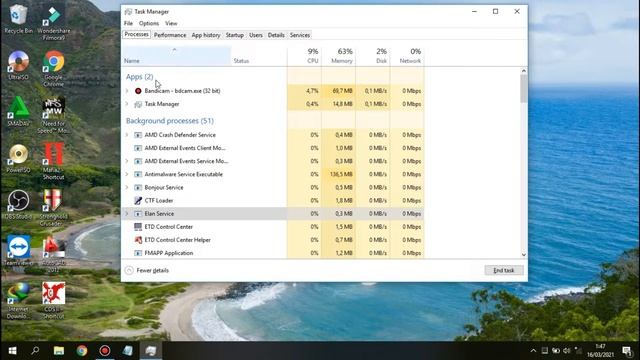Viewport: 640px width, 360px height.
Task: Expand Antimalware Service Executable row
Action: click(x=127, y=174)
